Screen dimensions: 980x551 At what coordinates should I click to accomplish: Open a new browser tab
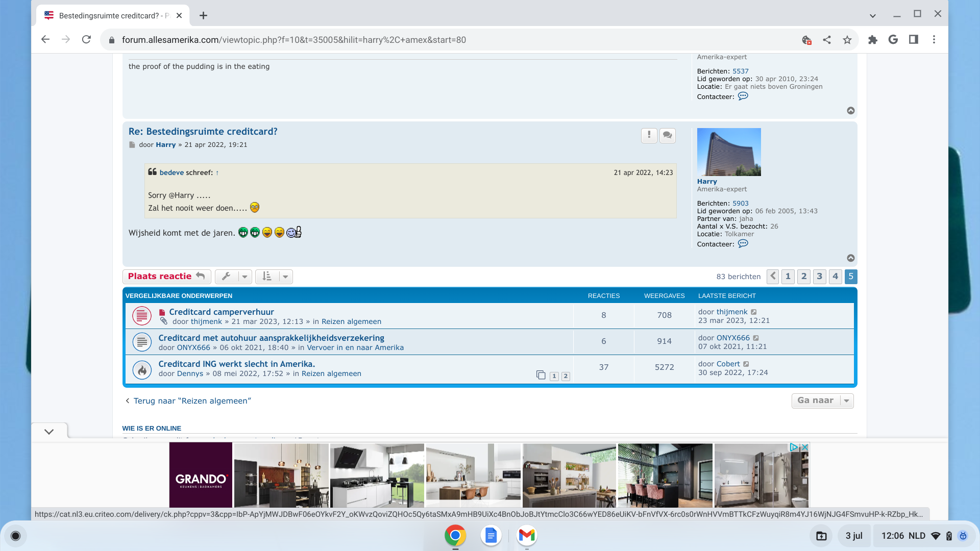tap(203, 15)
